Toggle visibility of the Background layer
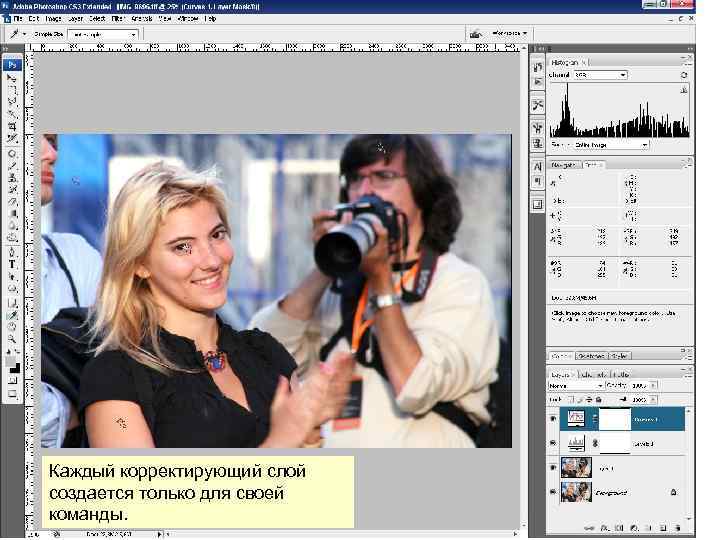This screenshot has width=720, height=540. pos(553,492)
